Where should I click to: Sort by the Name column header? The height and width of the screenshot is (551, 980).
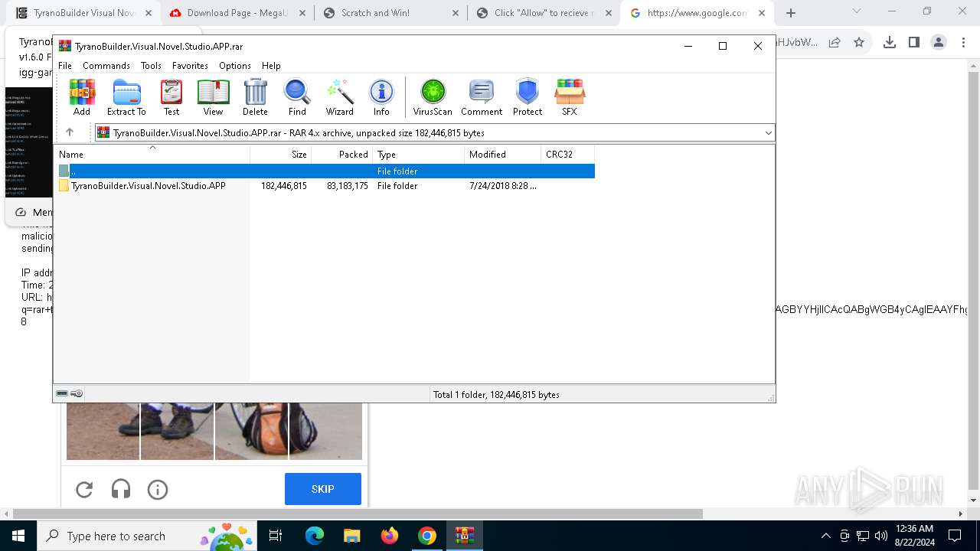coord(152,155)
